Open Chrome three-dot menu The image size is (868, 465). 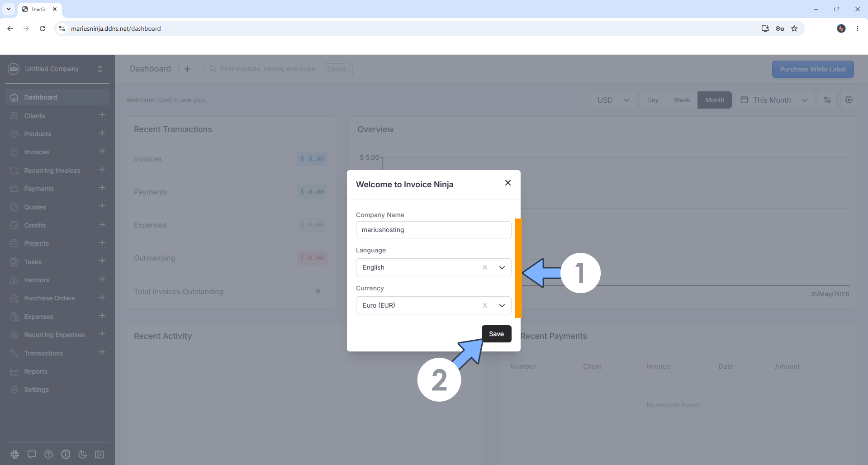pyautogui.click(x=858, y=28)
